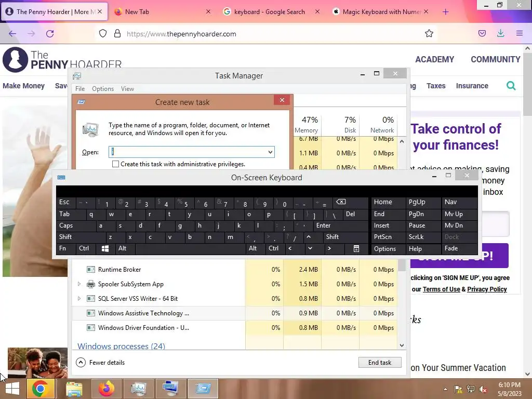Reload the page with refresh icon

[50, 34]
